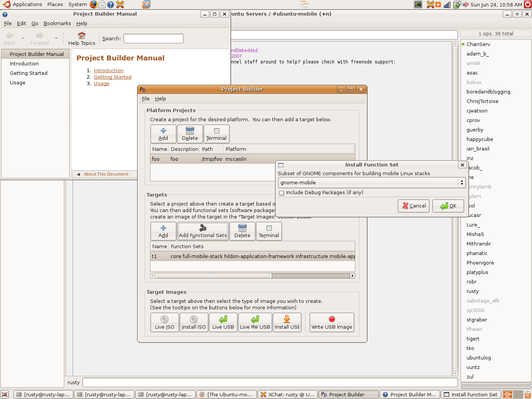Create an Install USB image
Screen dimensions: 532x399
pyautogui.click(x=287, y=323)
